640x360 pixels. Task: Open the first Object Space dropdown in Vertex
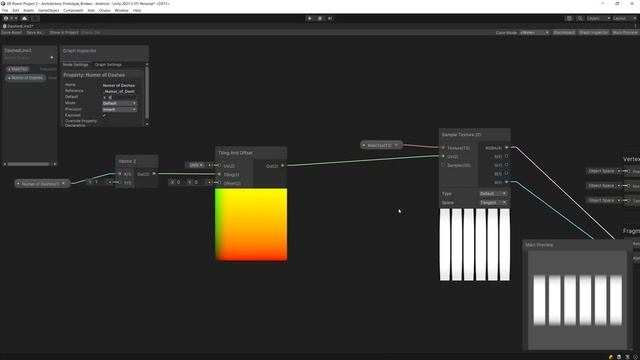pyautogui.click(x=604, y=171)
